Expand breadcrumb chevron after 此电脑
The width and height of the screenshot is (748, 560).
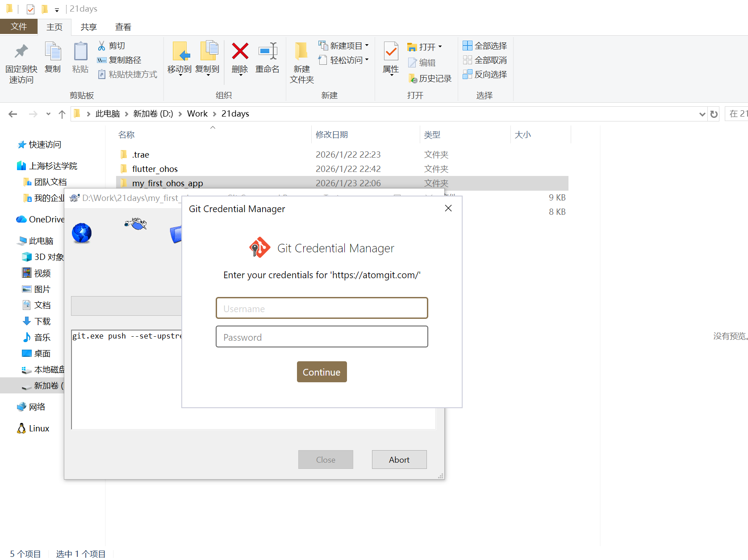pos(126,114)
